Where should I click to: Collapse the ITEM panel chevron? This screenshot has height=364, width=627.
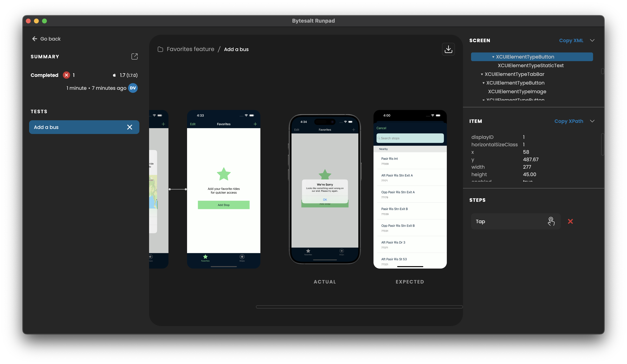592,121
